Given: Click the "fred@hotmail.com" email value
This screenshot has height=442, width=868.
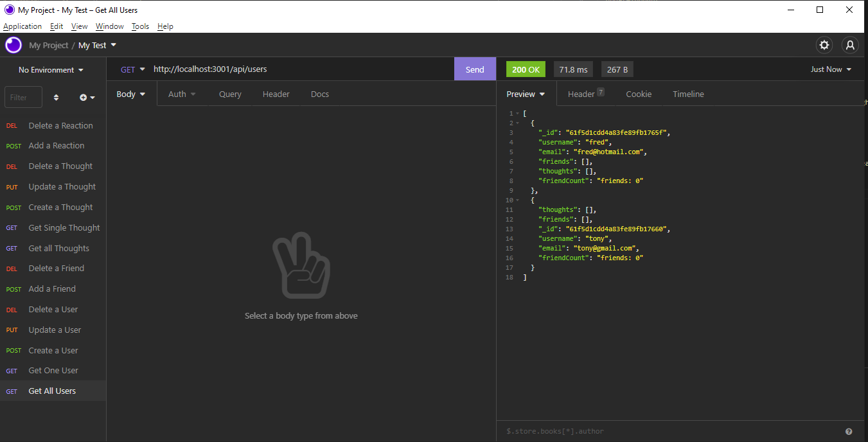Looking at the screenshot, I should (608, 152).
